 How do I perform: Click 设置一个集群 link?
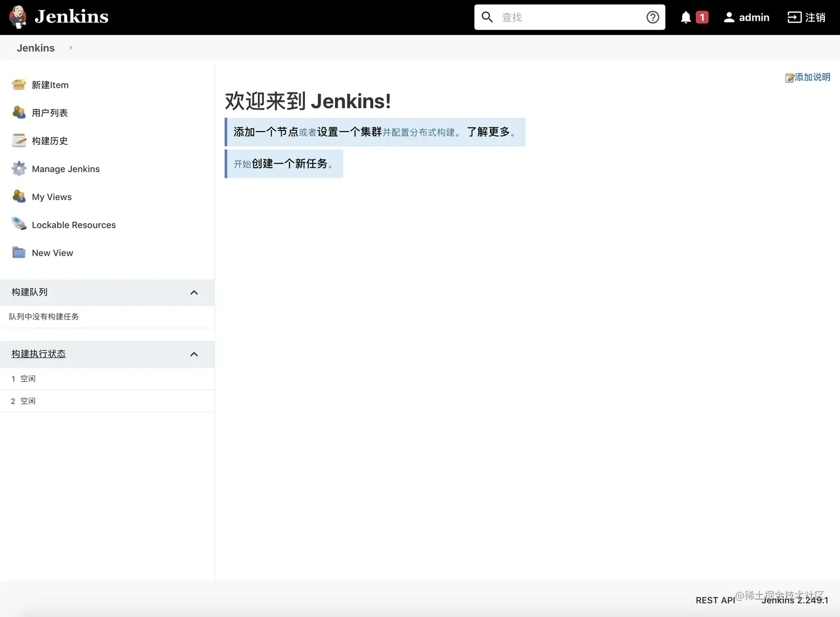coord(349,132)
